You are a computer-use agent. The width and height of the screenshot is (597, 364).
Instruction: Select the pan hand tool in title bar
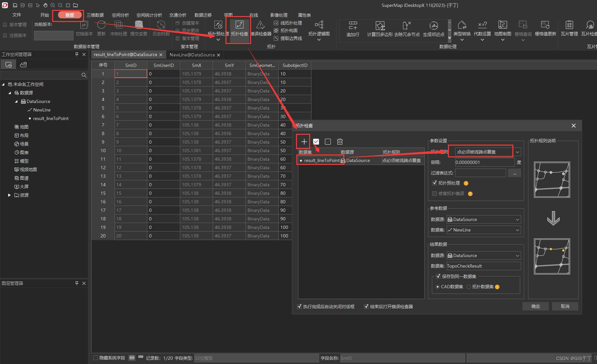click(x=45, y=5)
